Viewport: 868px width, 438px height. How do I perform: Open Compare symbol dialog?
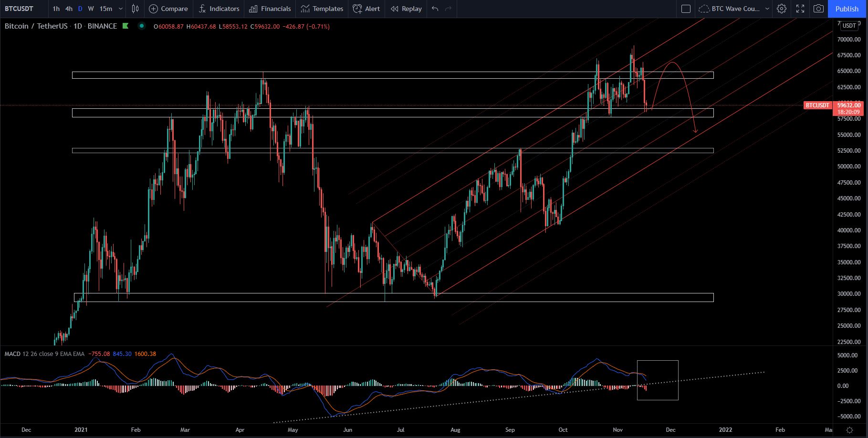[x=168, y=9]
